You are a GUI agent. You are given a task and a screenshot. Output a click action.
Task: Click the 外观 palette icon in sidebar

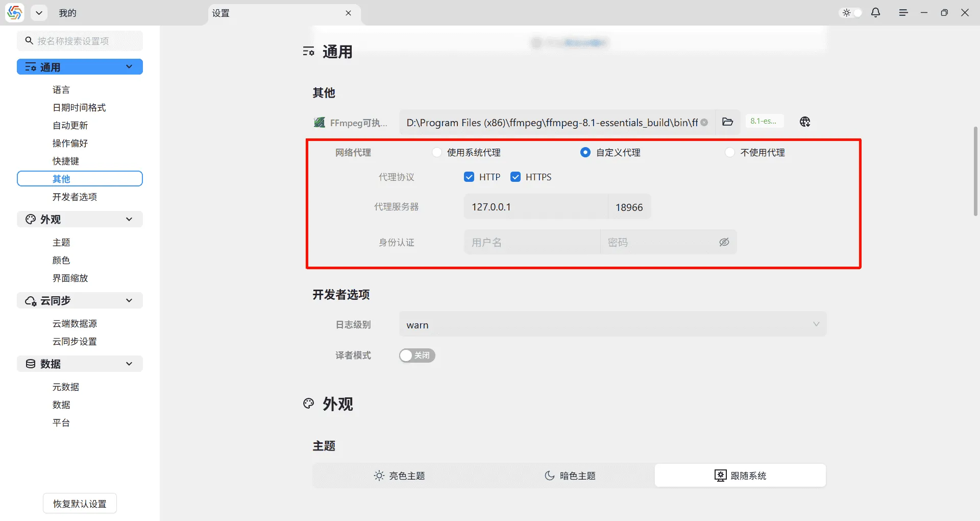pos(31,219)
